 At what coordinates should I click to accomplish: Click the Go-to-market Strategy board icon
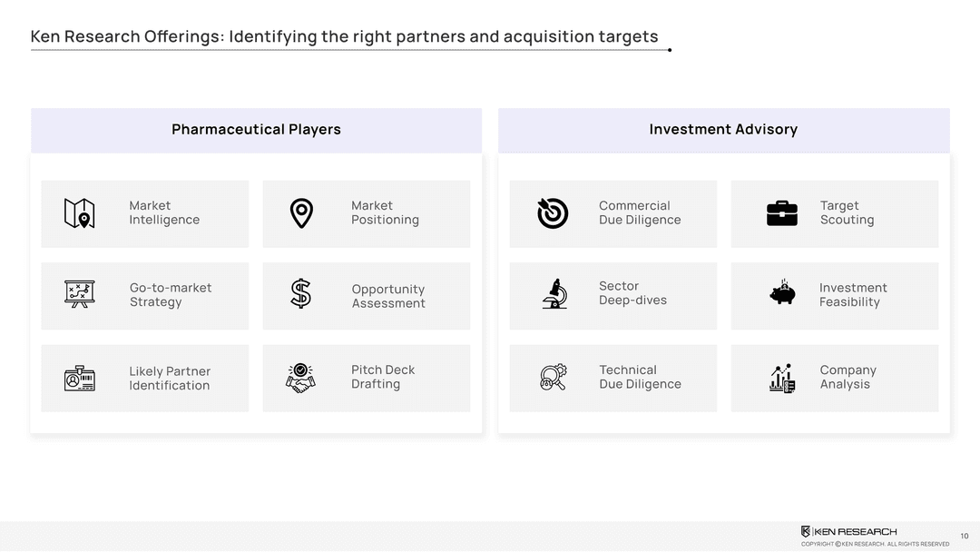point(80,294)
